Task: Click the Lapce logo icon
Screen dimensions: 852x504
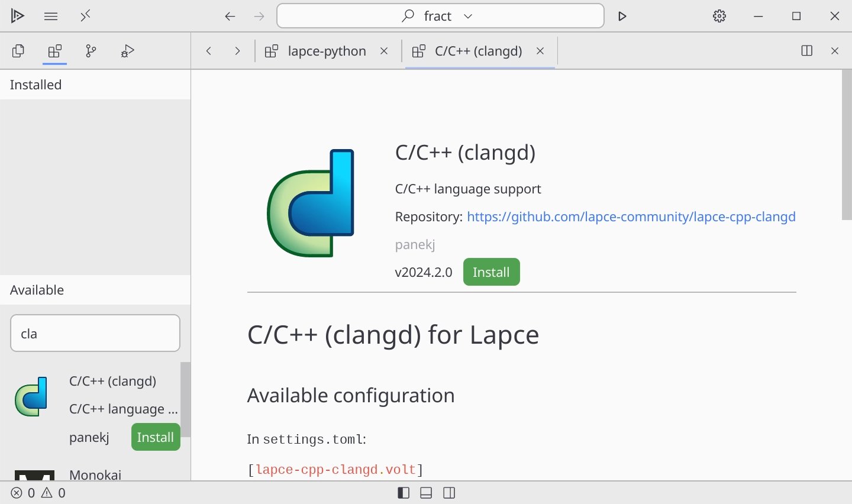Action: click(18, 16)
